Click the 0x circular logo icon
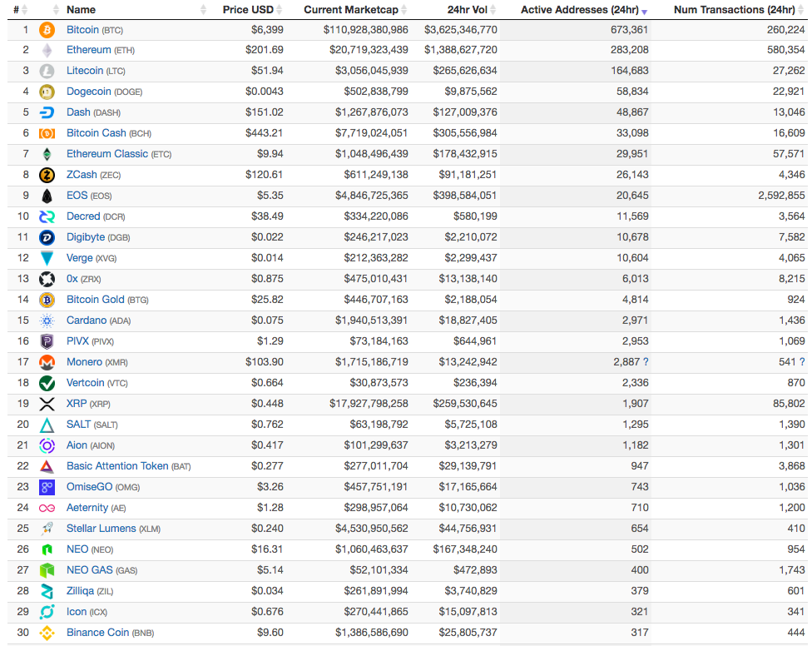812x646 pixels. click(x=47, y=279)
